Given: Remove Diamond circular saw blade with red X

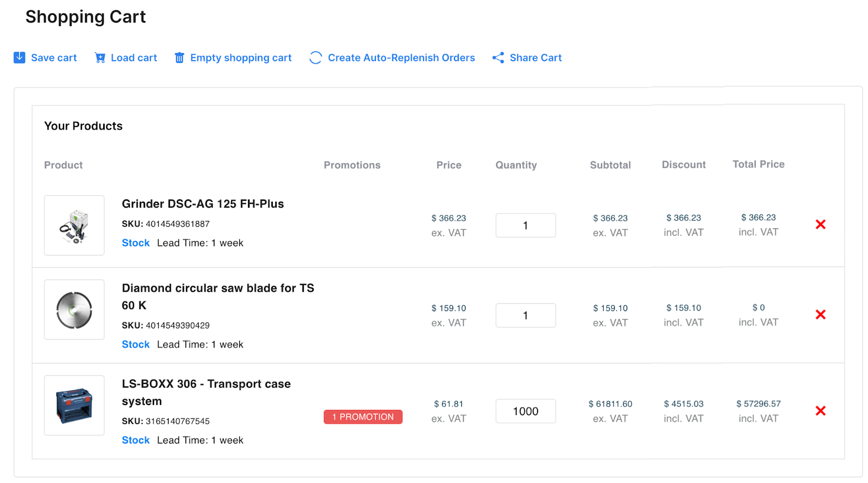Looking at the screenshot, I should point(820,314).
